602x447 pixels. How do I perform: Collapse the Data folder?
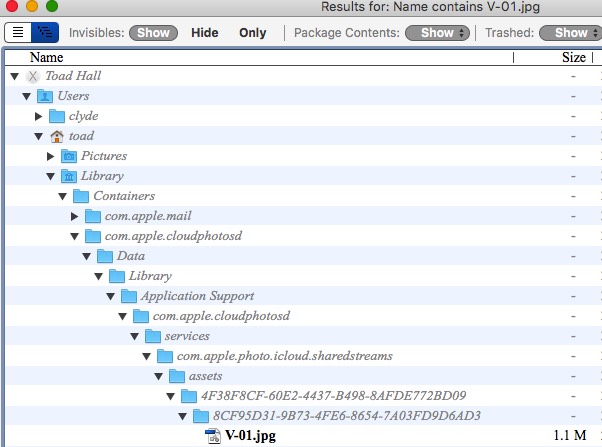[x=86, y=256]
